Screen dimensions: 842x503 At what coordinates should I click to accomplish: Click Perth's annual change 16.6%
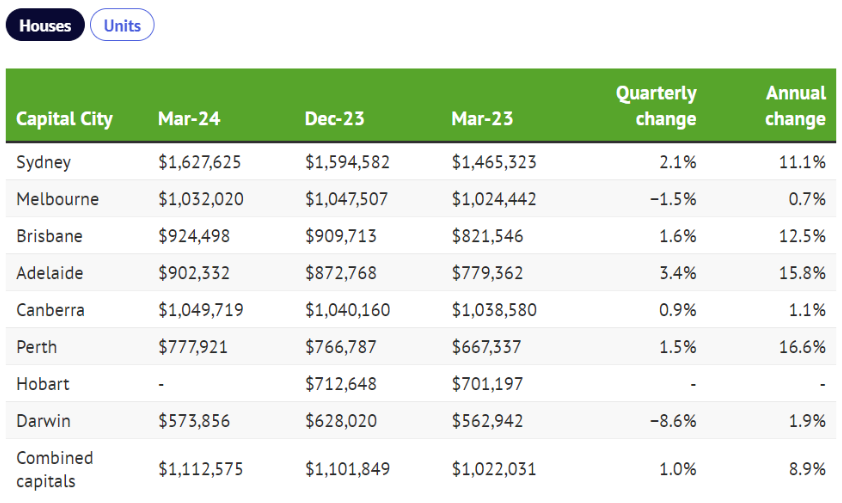(805, 347)
